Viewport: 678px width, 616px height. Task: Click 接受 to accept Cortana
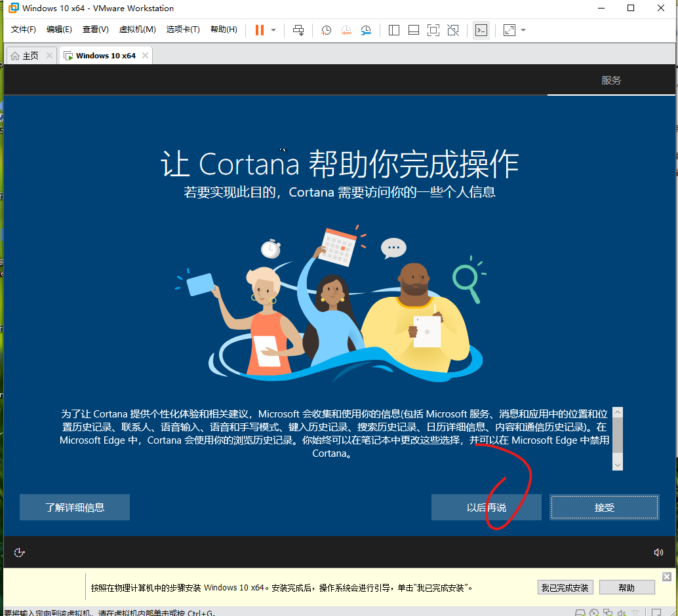click(605, 507)
